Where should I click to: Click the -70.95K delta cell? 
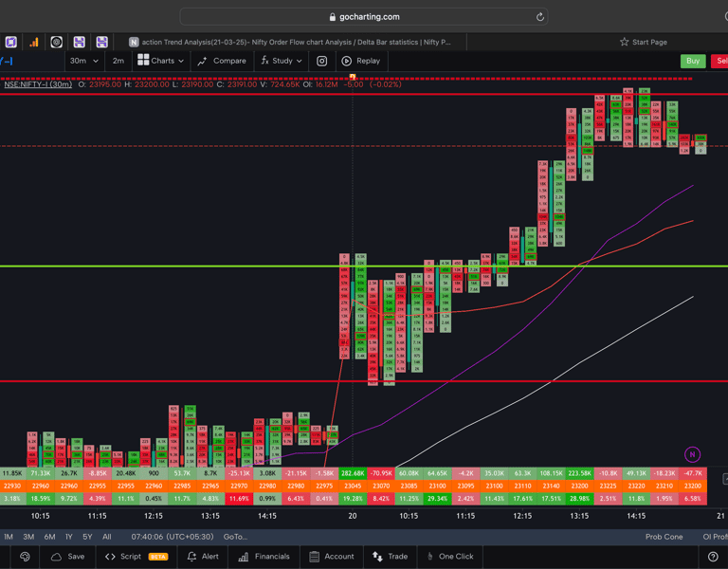[381, 473]
